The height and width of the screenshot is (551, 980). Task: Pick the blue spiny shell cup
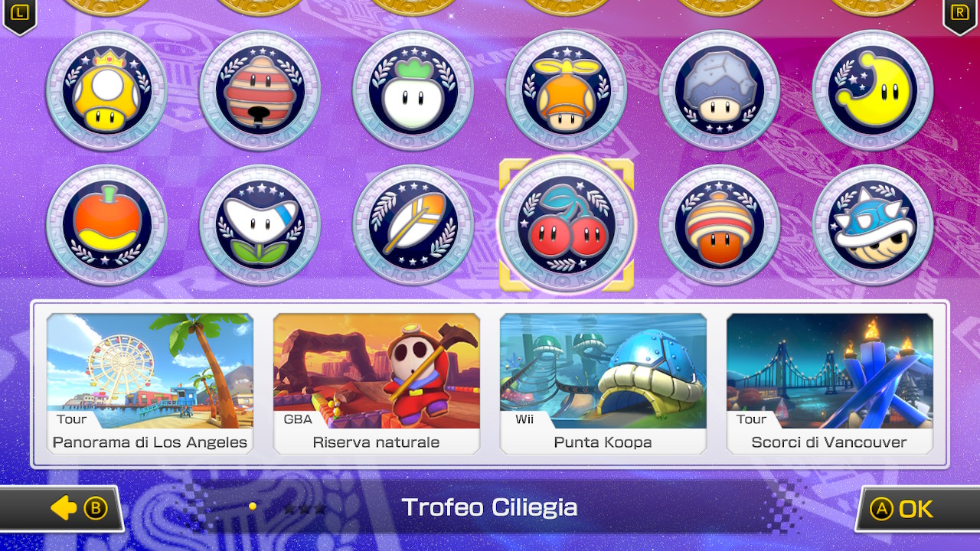[x=873, y=225]
